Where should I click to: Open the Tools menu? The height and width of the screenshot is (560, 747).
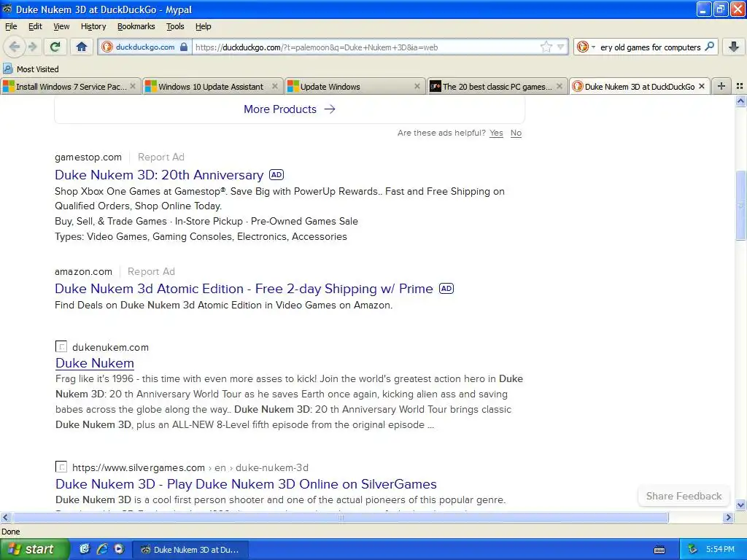(175, 26)
